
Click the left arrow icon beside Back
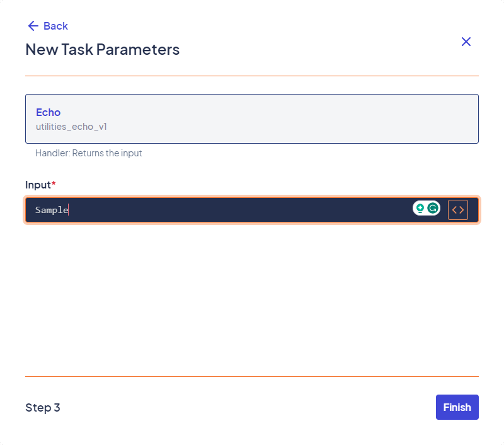pos(33,26)
